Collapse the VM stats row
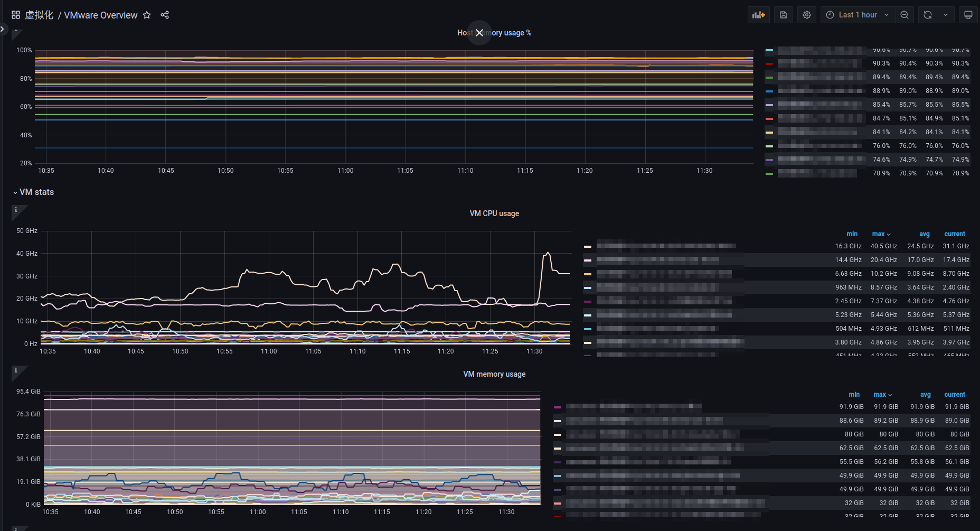Screen dimensions: 980x531 tap(33, 192)
